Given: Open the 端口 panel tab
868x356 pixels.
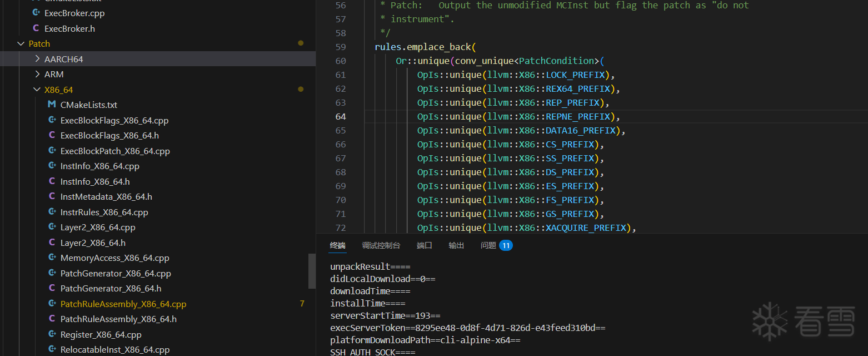Looking at the screenshot, I should point(424,245).
